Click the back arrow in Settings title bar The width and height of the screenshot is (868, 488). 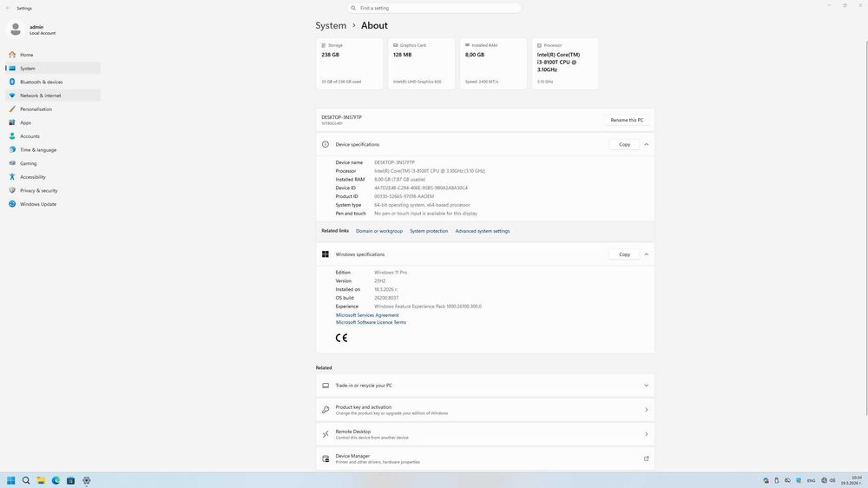[8, 9]
